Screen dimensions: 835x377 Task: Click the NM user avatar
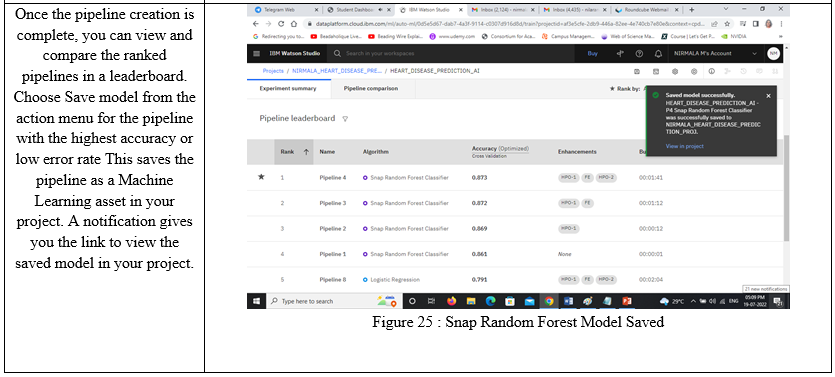(x=773, y=53)
